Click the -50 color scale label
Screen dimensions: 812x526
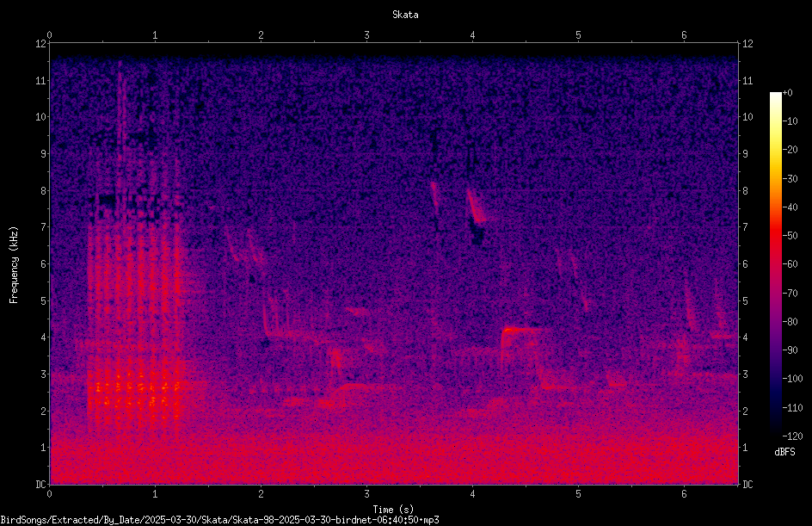[x=790, y=236]
